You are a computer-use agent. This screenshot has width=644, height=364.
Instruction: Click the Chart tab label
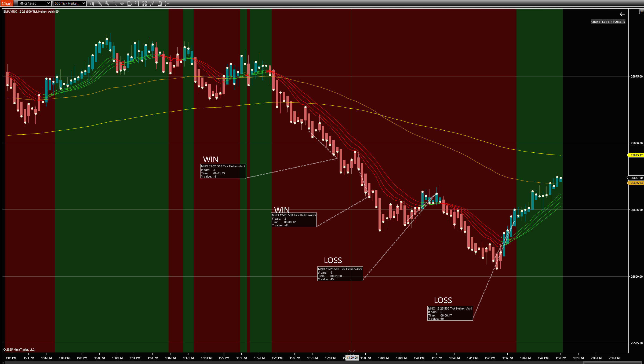7,3
